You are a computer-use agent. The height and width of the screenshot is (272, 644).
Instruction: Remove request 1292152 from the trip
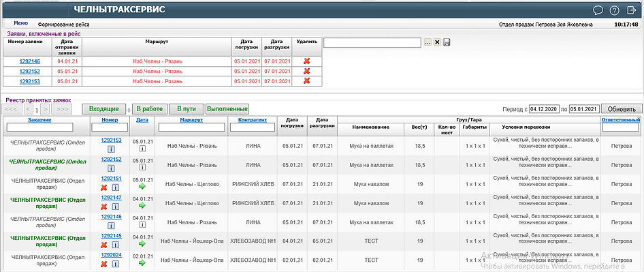306,71
